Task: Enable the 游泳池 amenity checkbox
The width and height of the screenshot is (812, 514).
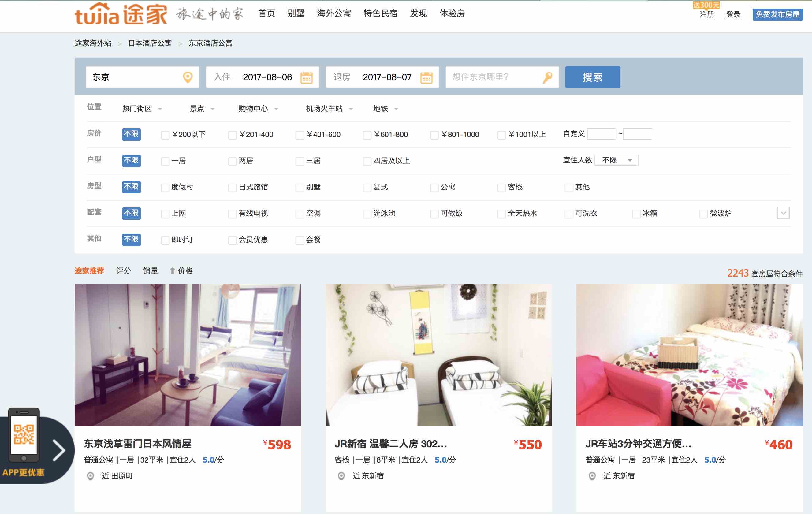Action: (367, 214)
